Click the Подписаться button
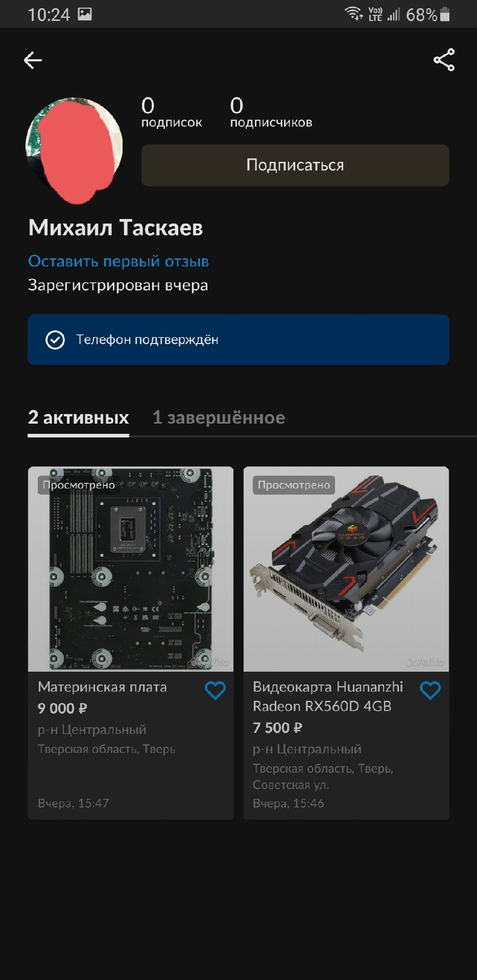The width and height of the screenshot is (477, 980). point(295,165)
